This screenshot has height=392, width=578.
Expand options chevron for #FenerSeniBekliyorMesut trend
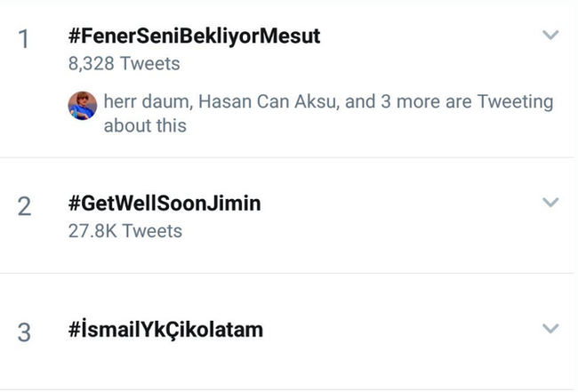(550, 36)
